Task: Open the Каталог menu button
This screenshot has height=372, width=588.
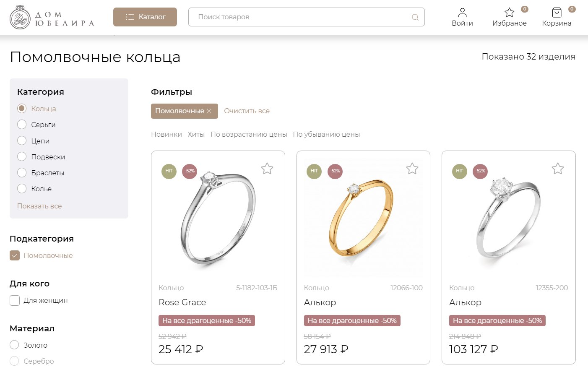Action: (x=145, y=17)
